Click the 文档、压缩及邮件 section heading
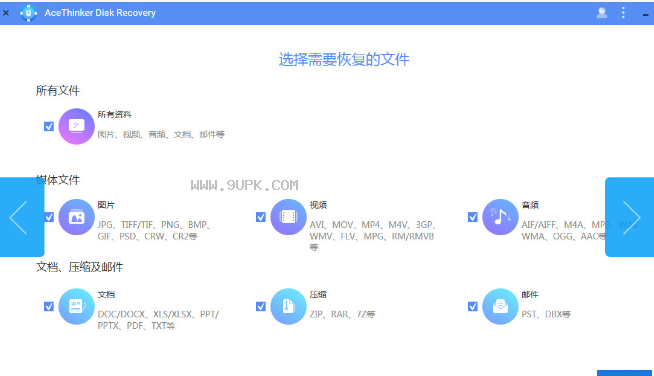Screen dimensions: 654x376 79,267
